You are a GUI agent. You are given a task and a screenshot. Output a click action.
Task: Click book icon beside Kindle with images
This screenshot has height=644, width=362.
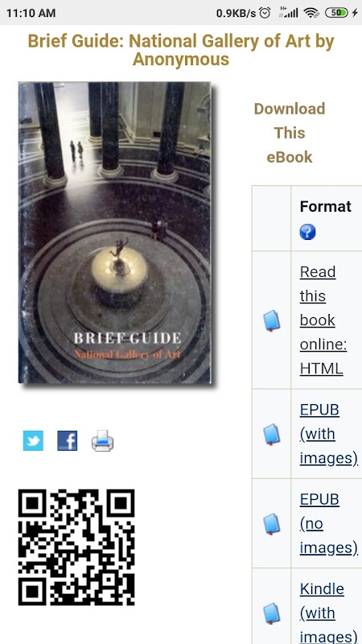271,613
